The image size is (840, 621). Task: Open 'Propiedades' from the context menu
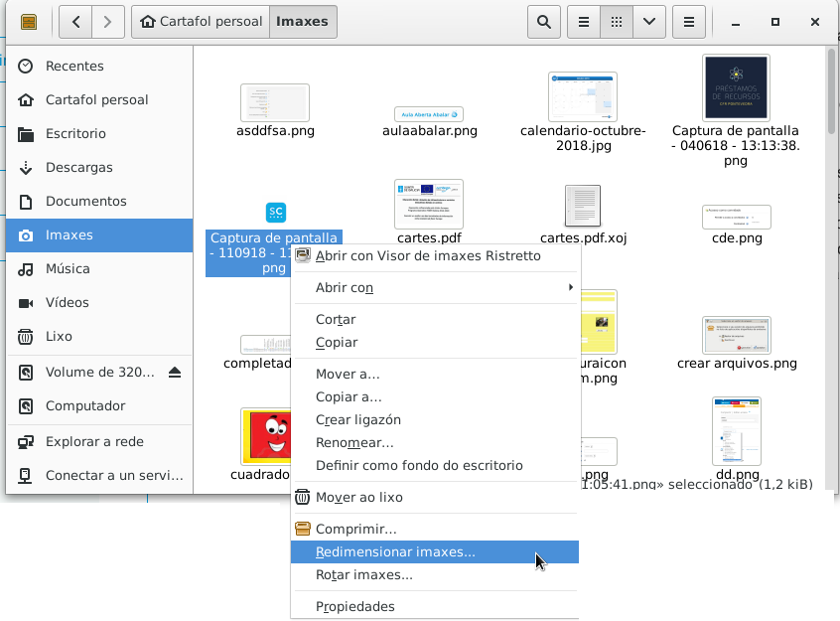click(354, 607)
